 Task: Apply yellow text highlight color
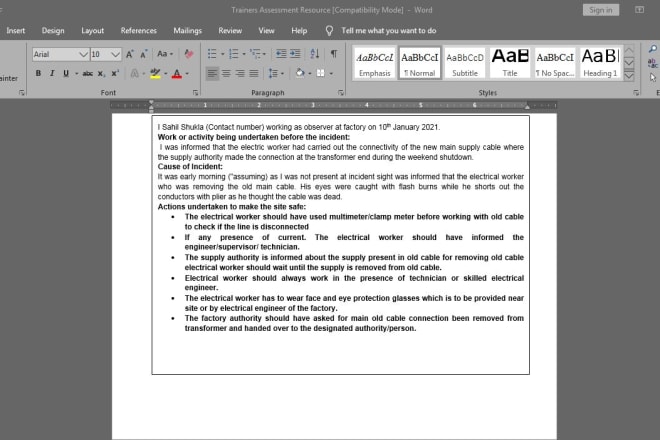[155, 73]
